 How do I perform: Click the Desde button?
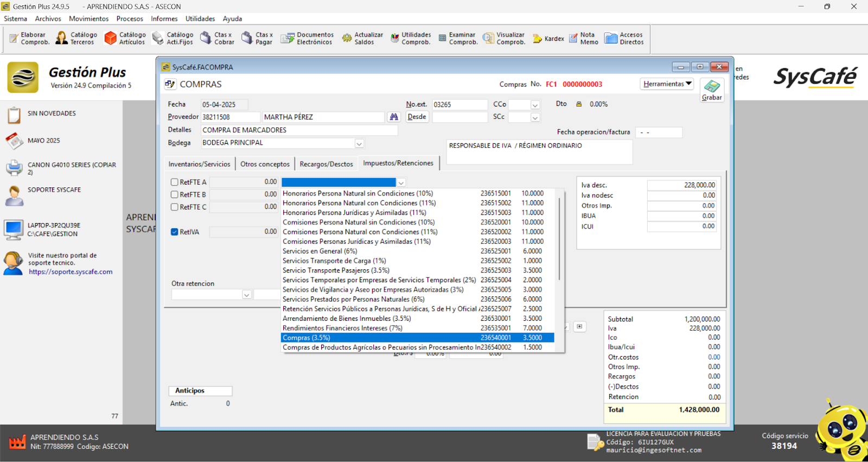(417, 117)
